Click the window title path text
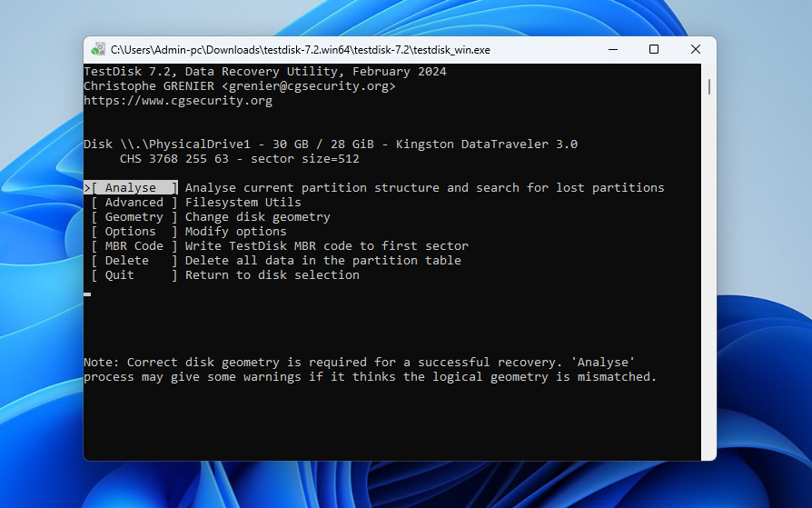Image resolution: width=812 pixels, height=508 pixels. click(301, 50)
